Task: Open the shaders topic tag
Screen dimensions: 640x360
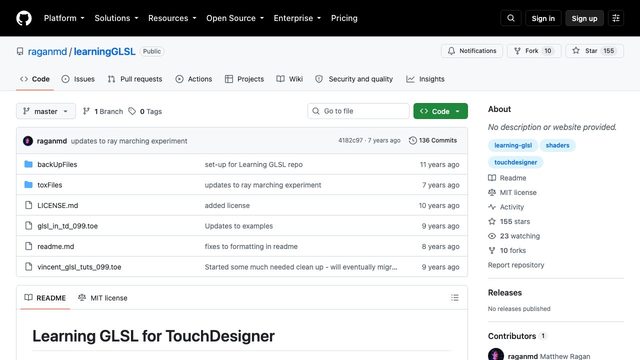Action: coord(557,145)
